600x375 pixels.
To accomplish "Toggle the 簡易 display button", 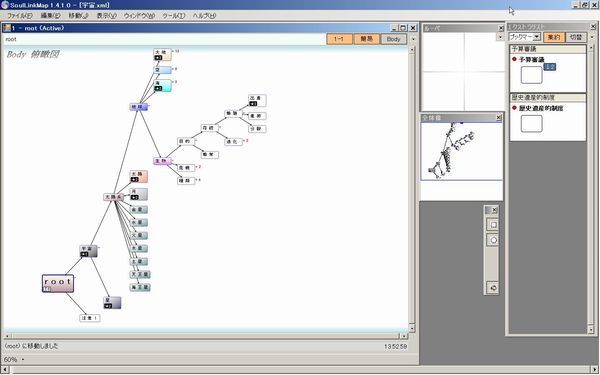I will 367,39.
